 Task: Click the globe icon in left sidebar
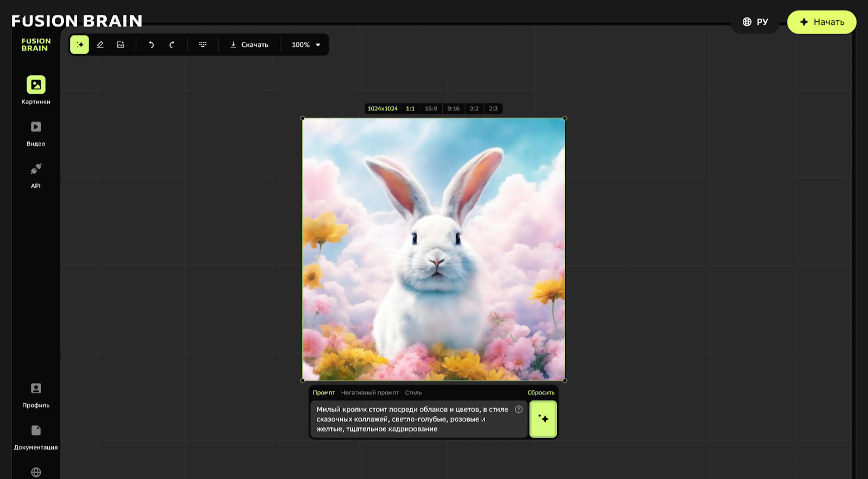pos(36,472)
